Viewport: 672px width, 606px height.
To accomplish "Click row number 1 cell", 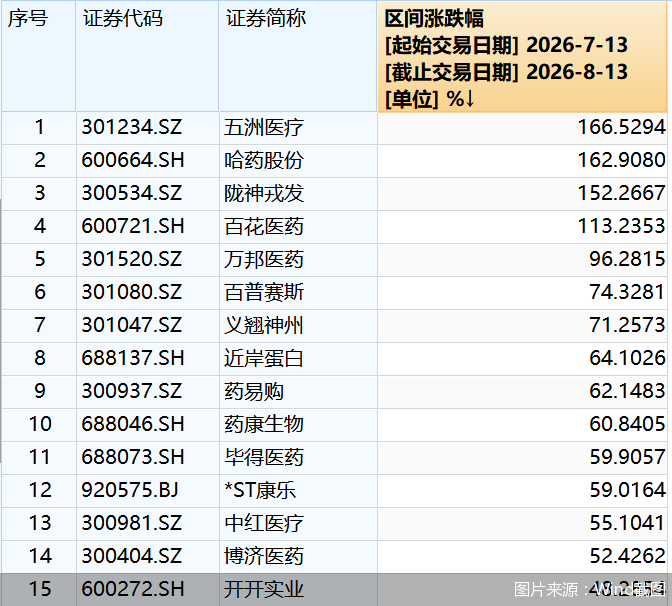I will click(x=39, y=127).
